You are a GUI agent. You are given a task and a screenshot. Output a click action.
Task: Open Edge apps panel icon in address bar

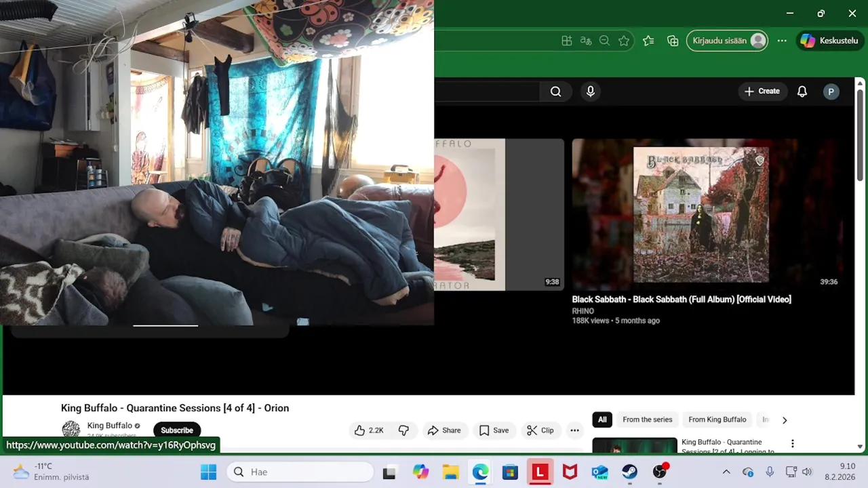[x=567, y=41]
